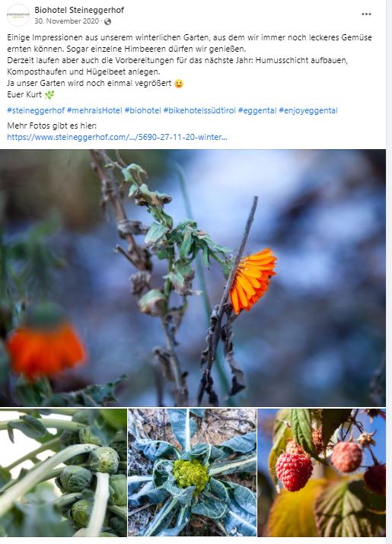392x544 pixels.
Task: Click the 30. November 2020 timestamp
Action: [67, 21]
